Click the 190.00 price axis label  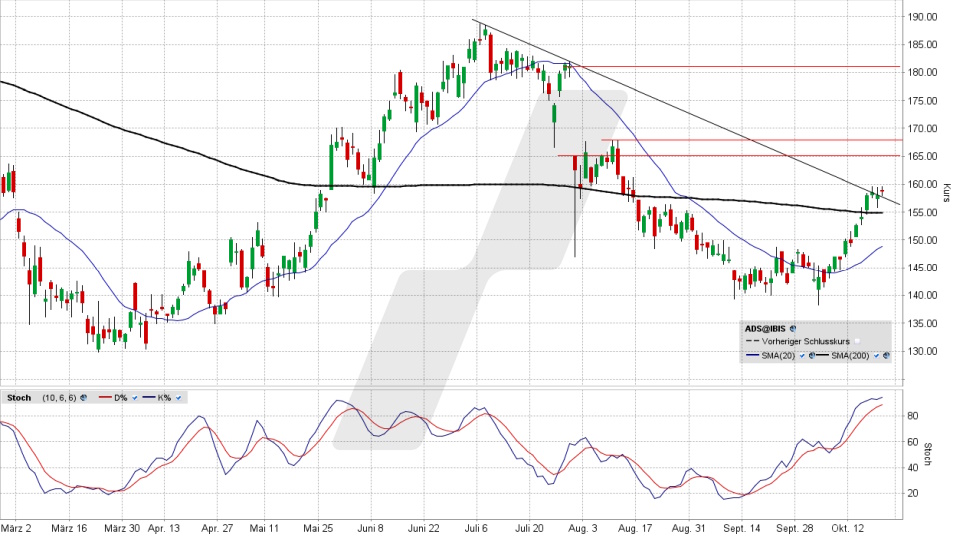922,17
